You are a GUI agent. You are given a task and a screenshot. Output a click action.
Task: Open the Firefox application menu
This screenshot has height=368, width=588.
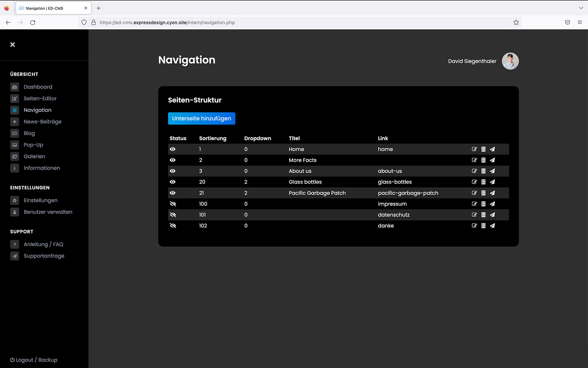580,22
